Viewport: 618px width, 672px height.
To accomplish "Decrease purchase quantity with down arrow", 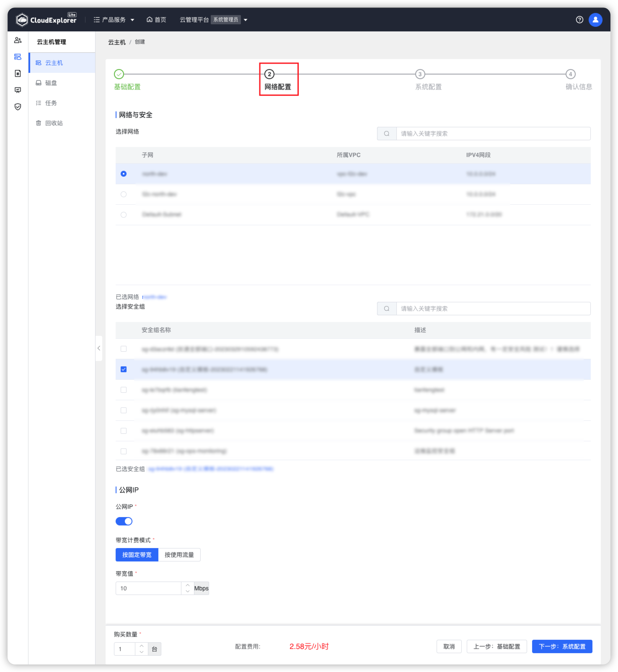I will (141, 652).
